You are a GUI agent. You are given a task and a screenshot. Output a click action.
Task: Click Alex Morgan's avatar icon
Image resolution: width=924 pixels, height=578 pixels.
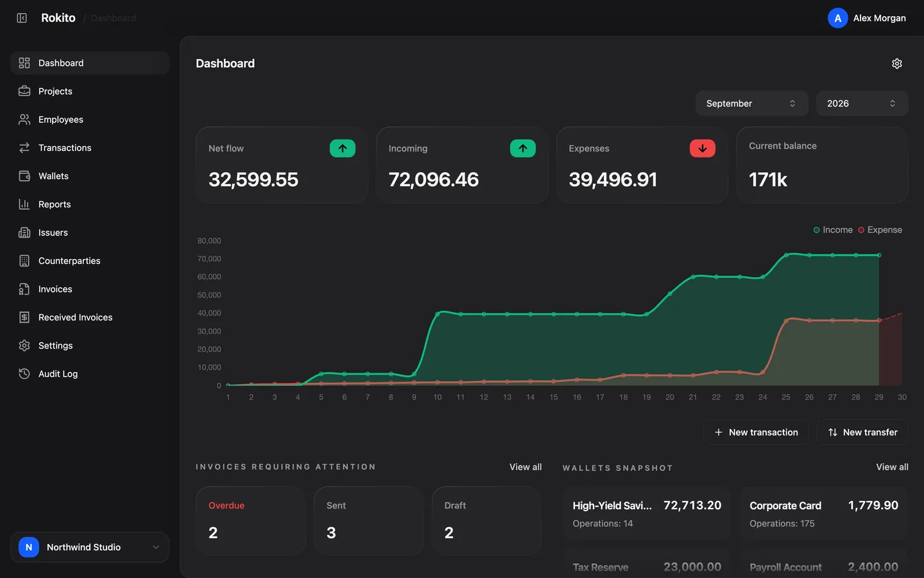coord(838,18)
